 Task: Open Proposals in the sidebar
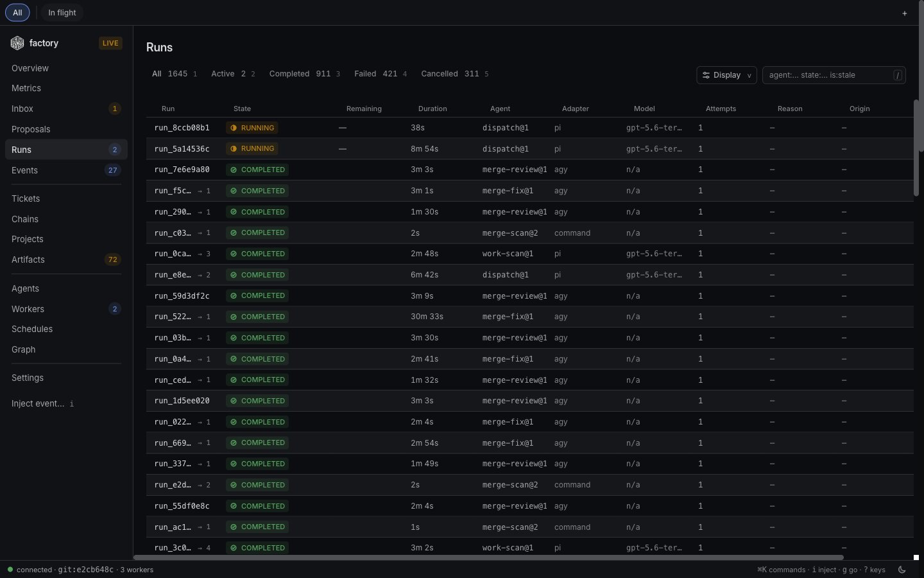click(66, 129)
